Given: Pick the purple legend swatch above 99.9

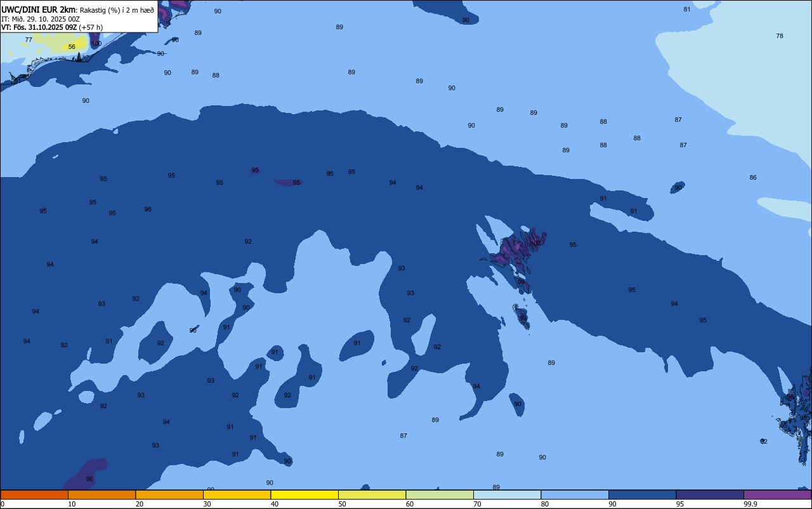Looking at the screenshot, I should click(777, 494).
